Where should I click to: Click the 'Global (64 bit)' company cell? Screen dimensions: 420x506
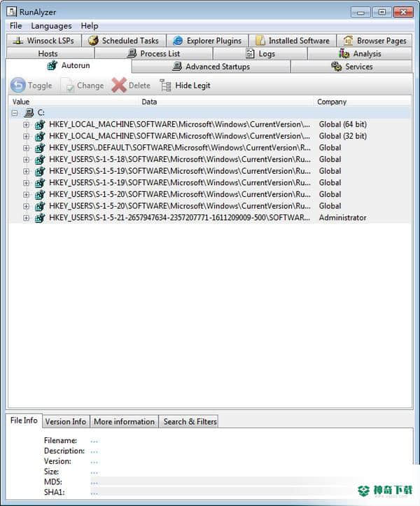342,125
